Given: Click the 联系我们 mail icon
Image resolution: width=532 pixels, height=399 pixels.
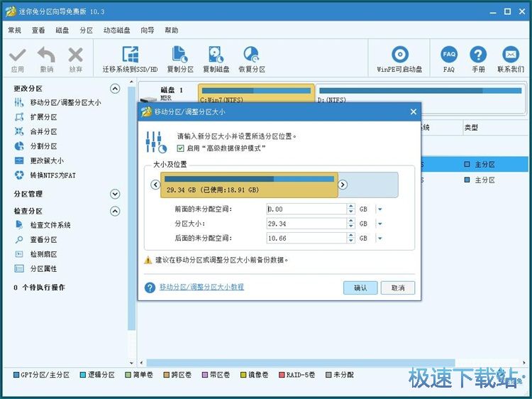Looking at the screenshot, I should 510,55.
